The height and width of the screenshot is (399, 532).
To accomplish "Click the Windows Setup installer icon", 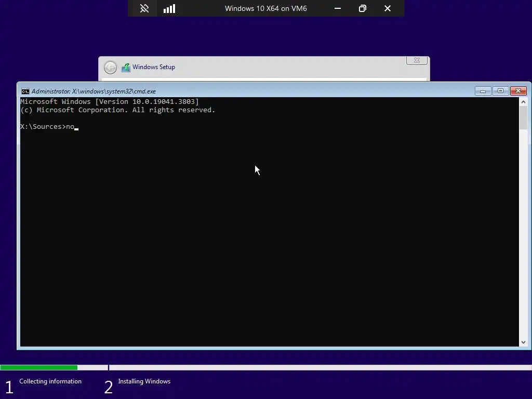I will coord(126,67).
